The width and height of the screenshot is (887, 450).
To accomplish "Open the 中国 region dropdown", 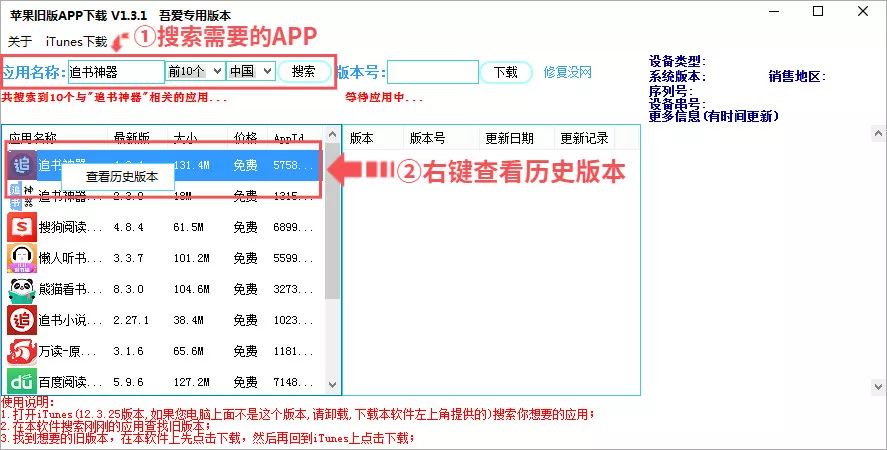I will pyautogui.click(x=251, y=71).
